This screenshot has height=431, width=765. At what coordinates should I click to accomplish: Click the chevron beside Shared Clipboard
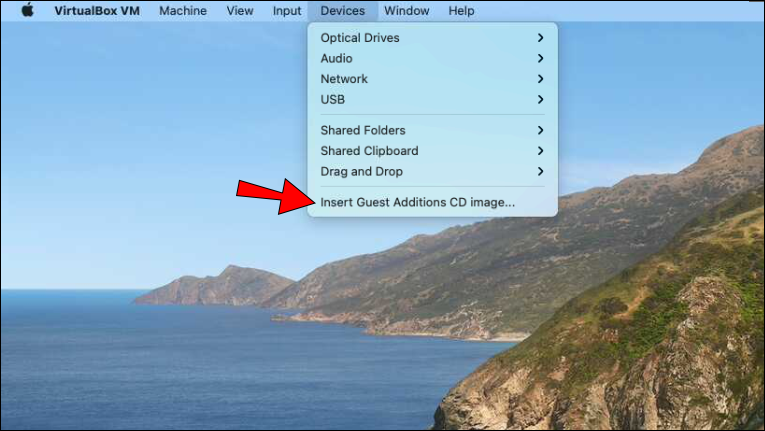(540, 151)
